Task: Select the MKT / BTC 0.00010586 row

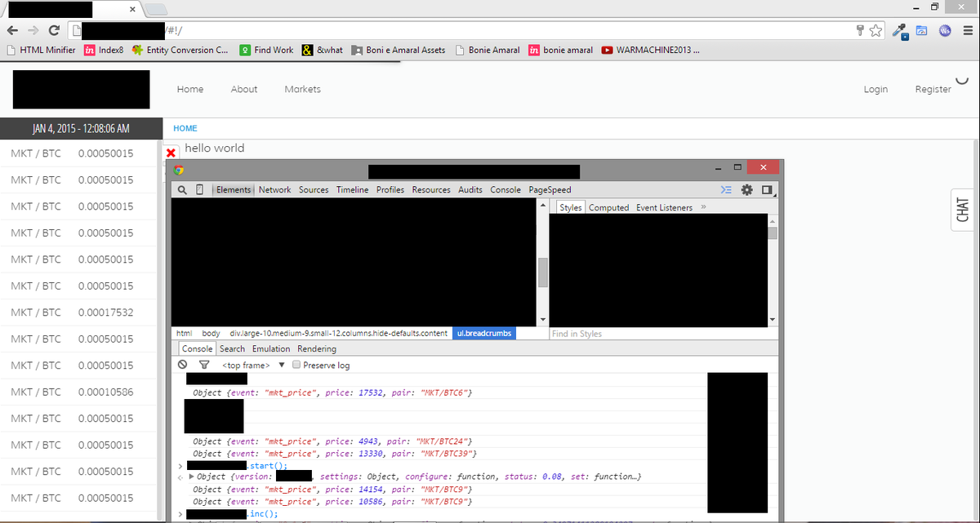Action: tap(79, 392)
